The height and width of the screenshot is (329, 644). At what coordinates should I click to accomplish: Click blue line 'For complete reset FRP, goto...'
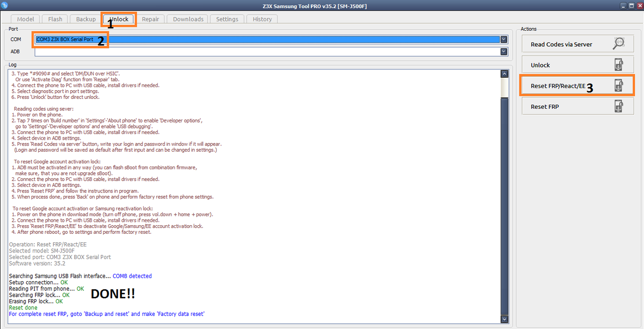click(x=107, y=314)
